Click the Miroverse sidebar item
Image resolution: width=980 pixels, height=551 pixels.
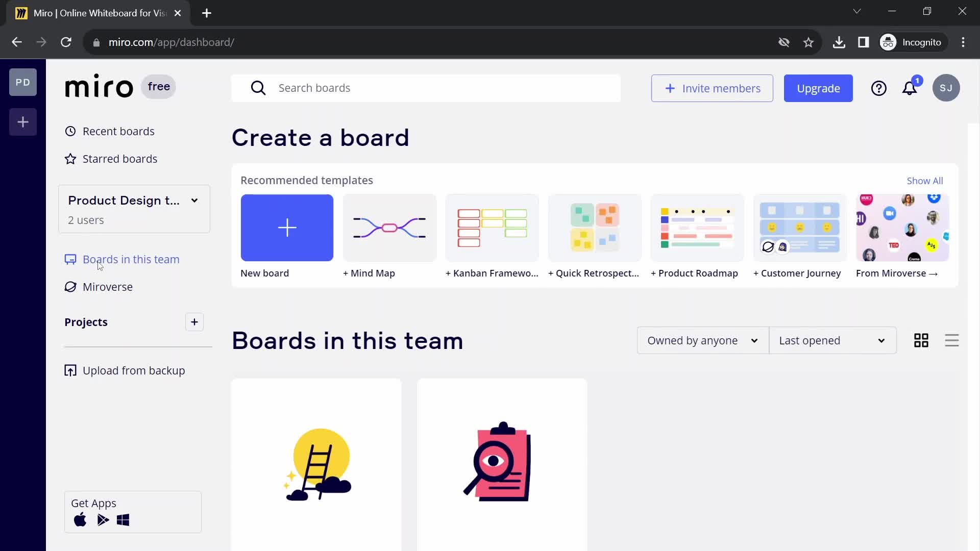coord(108,287)
